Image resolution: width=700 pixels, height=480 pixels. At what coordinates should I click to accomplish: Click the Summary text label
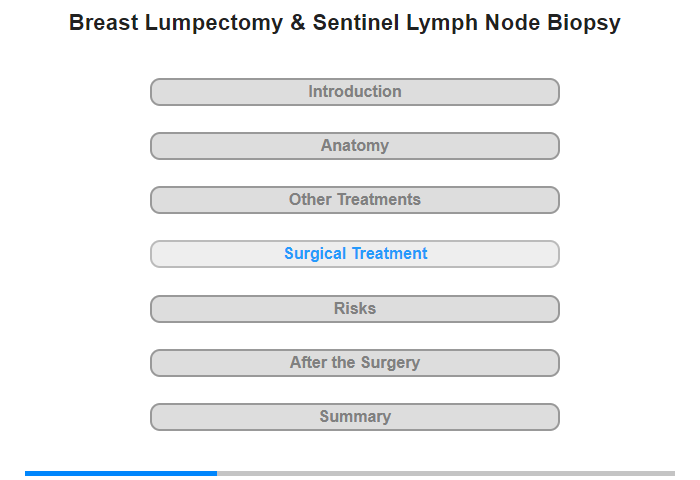pos(354,417)
